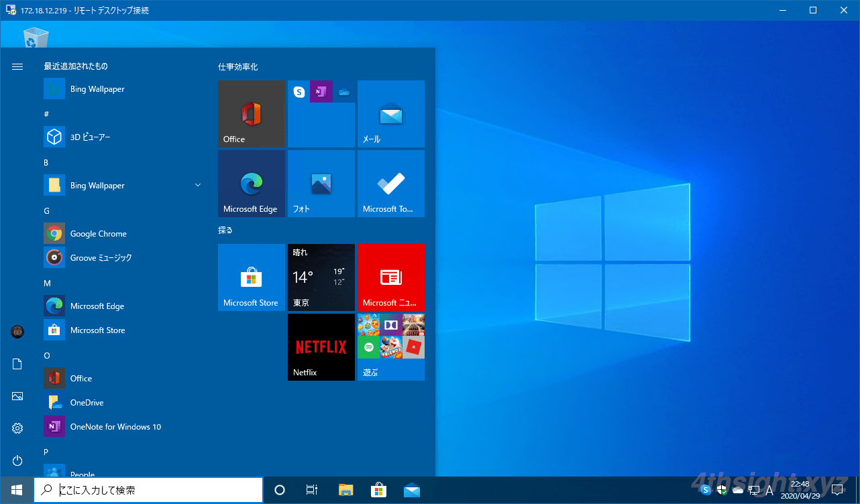Open Mail on the taskbar
Image resolution: width=860 pixels, height=504 pixels.
click(x=411, y=490)
